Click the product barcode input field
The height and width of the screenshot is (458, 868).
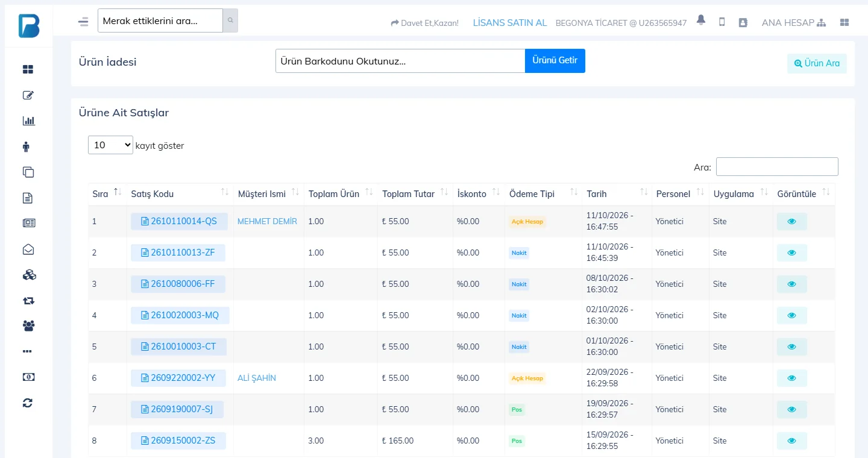point(400,61)
